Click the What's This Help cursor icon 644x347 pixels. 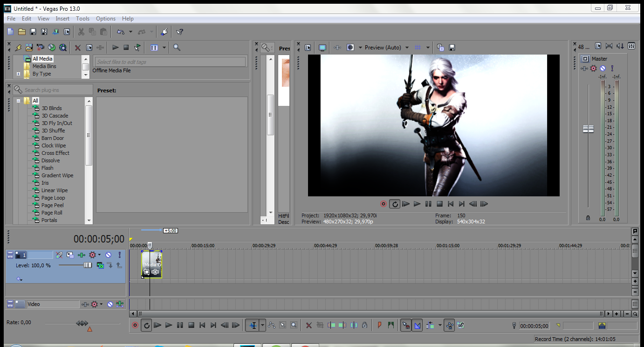[179, 32]
